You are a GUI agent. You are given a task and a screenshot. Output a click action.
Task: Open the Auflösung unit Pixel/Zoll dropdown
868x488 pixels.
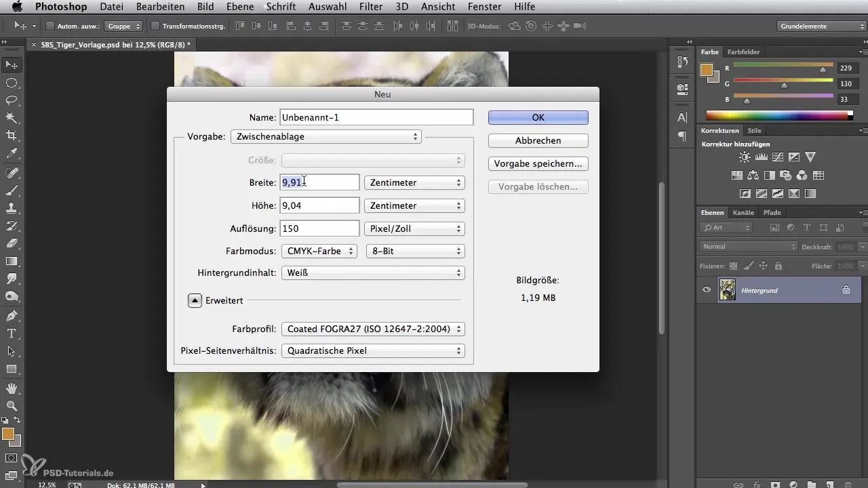(x=414, y=228)
